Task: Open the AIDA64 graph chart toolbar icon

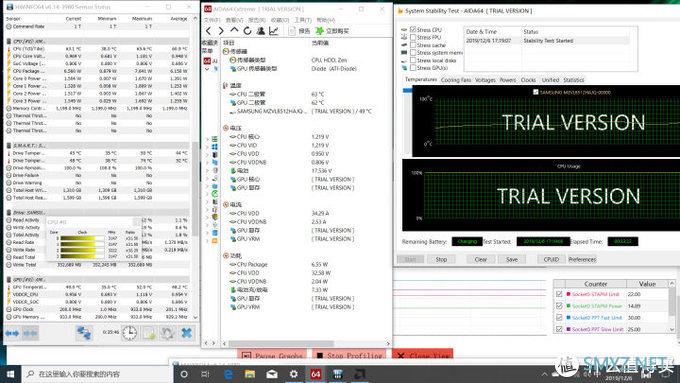Action: [x=274, y=31]
